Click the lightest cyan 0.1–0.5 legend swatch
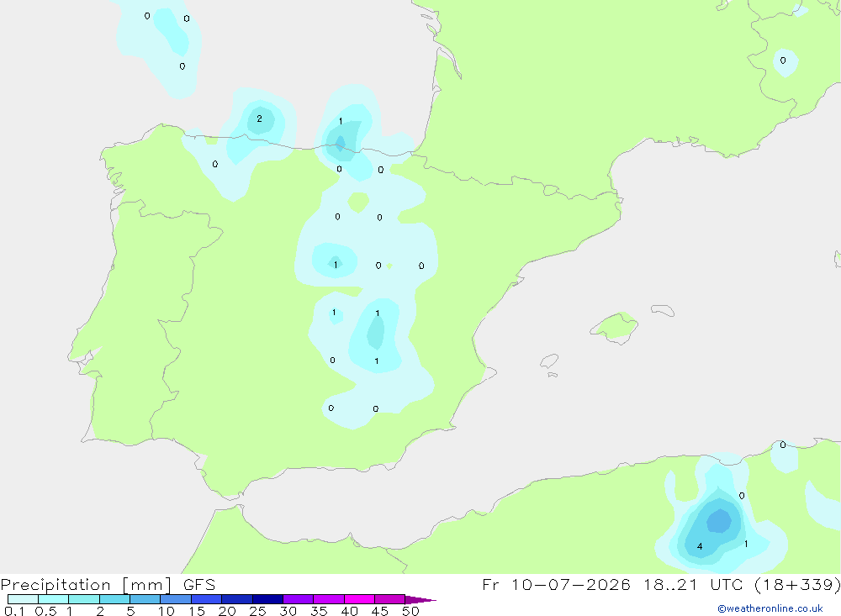Viewport: 841px width, 616px height. (x=23, y=599)
